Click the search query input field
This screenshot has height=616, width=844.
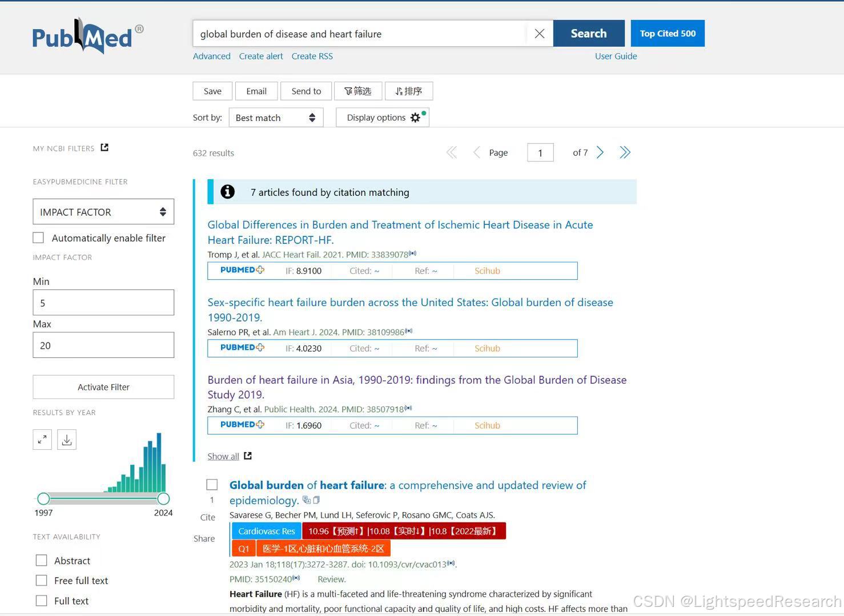(x=360, y=34)
